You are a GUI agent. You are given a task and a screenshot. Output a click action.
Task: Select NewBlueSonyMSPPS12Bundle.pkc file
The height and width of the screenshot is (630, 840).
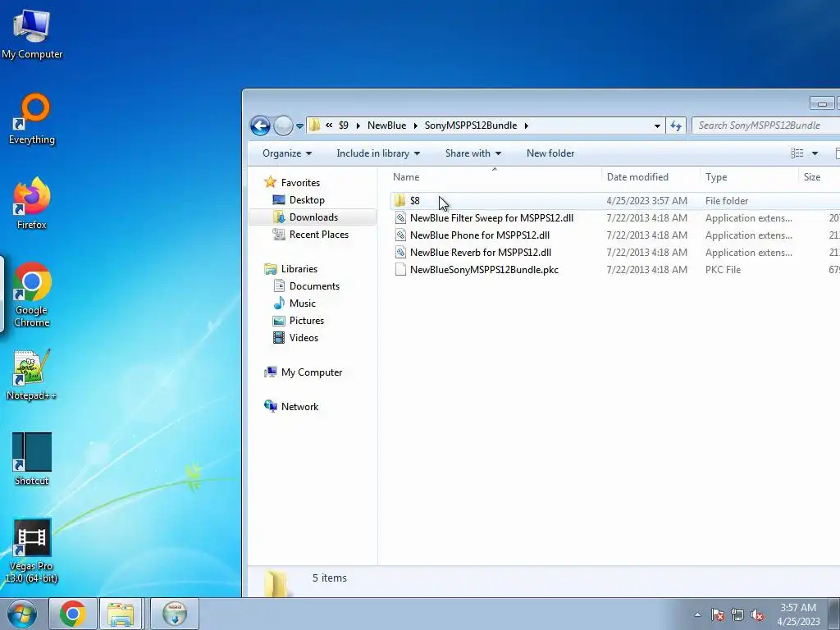[x=484, y=269]
